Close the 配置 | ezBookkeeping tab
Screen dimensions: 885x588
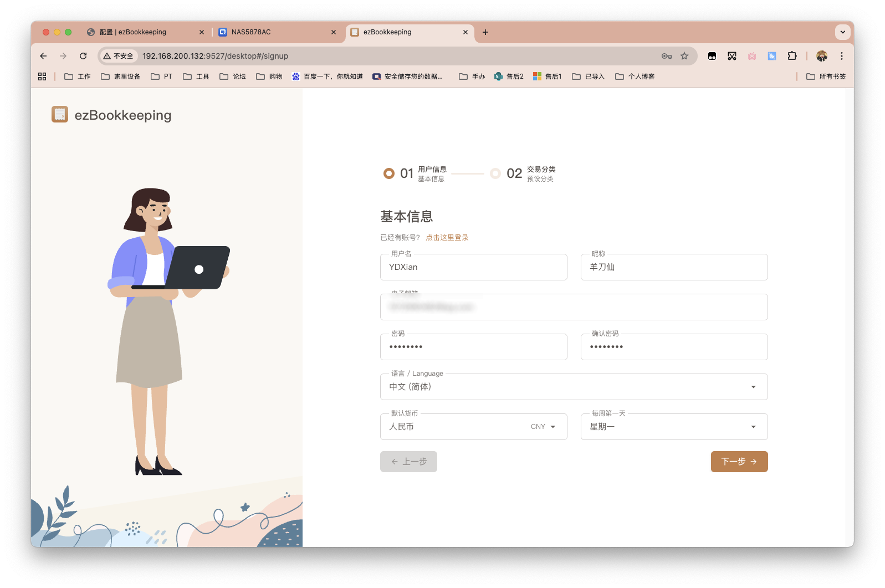click(x=202, y=32)
